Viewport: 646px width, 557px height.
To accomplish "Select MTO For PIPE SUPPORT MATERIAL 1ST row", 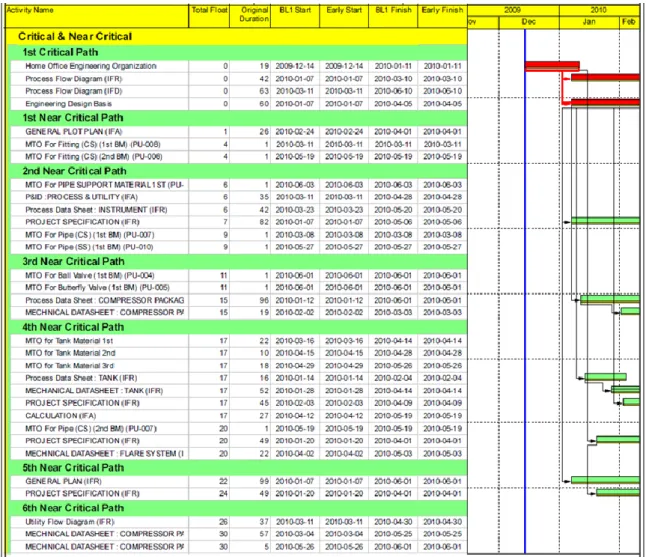I will [x=239, y=185].
